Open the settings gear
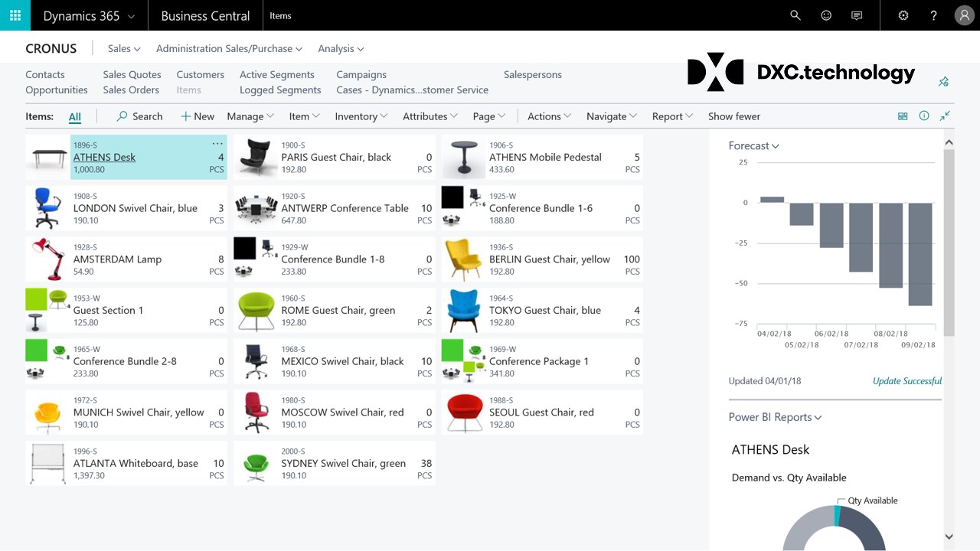The image size is (980, 551). [903, 15]
